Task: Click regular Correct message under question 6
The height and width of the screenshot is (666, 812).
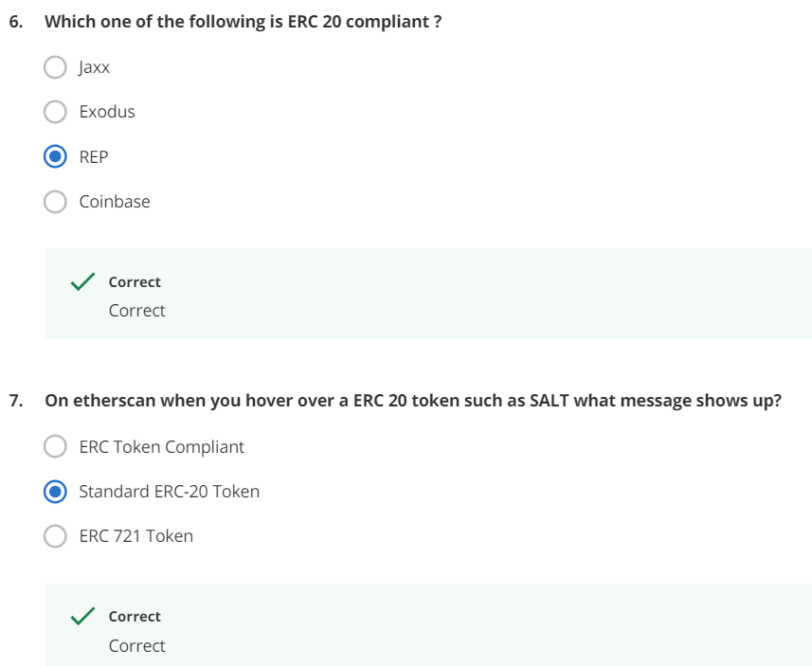Action: click(x=136, y=311)
